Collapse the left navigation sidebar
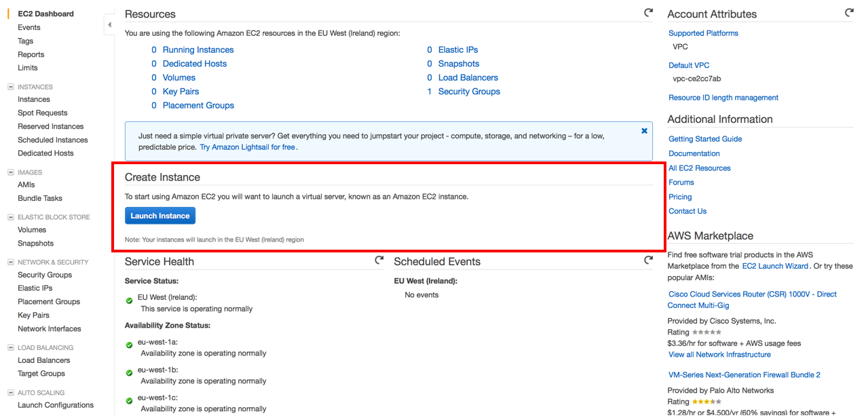Image resolution: width=868 pixels, height=420 pixels. (109, 25)
